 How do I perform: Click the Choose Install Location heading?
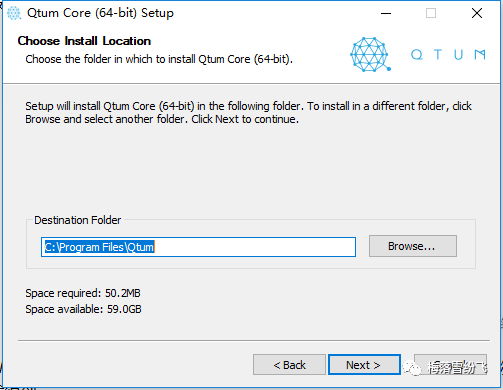click(x=84, y=41)
